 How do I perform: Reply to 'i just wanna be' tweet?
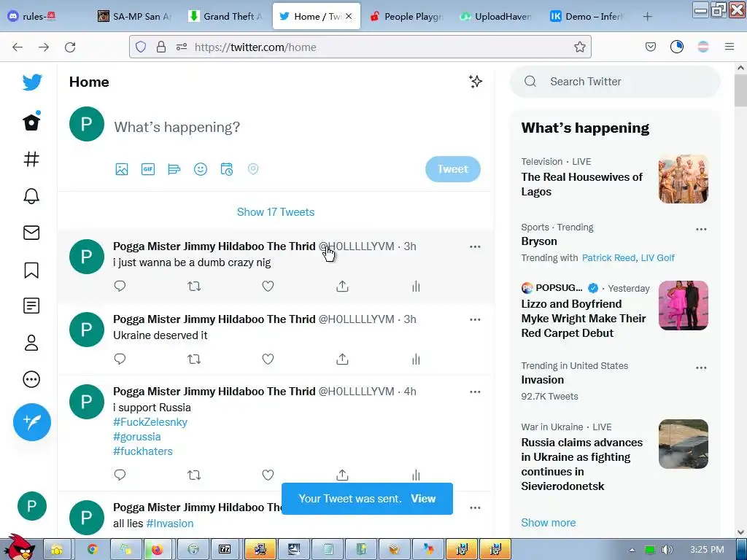[120, 286]
